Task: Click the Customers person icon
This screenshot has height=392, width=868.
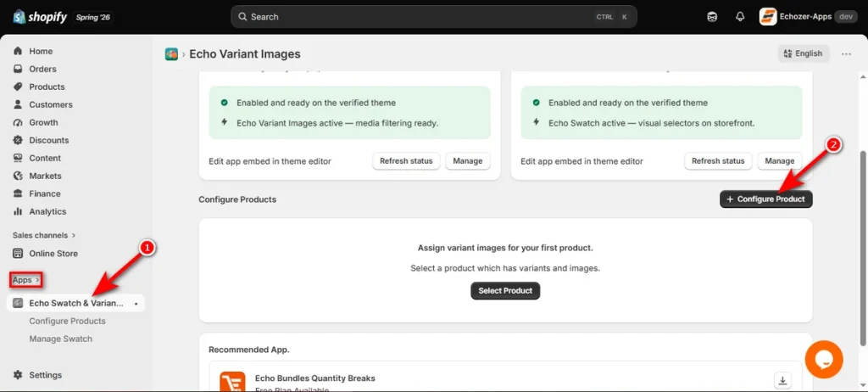Action: coord(18,104)
